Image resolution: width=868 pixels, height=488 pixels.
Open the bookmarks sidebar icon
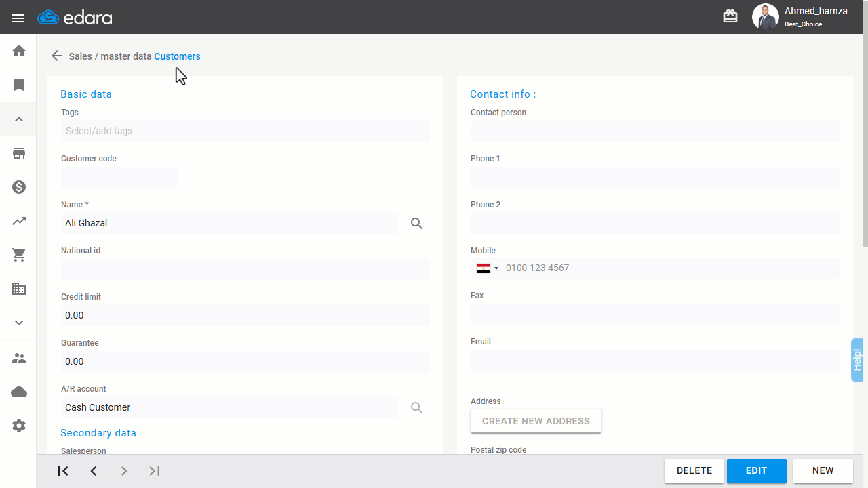pos(19,85)
